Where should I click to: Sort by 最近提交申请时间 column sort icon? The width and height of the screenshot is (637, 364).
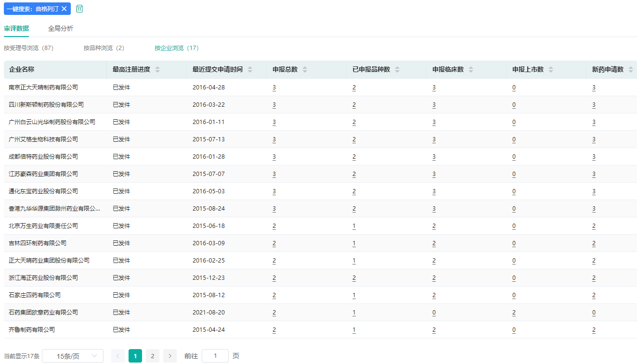click(x=250, y=70)
